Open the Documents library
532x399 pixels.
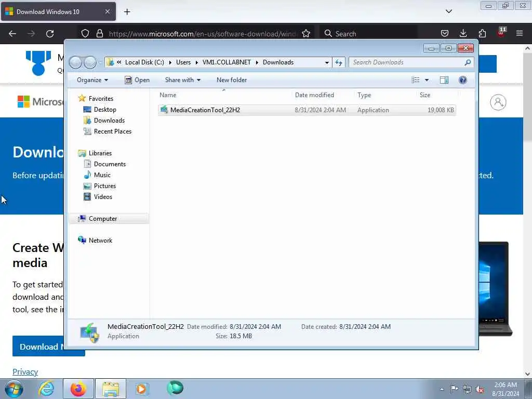[110, 164]
